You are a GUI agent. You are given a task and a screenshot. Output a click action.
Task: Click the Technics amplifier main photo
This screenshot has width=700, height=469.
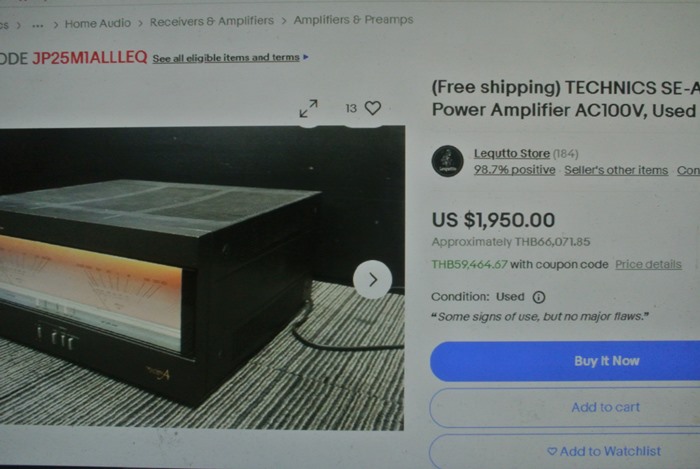tap(202, 278)
